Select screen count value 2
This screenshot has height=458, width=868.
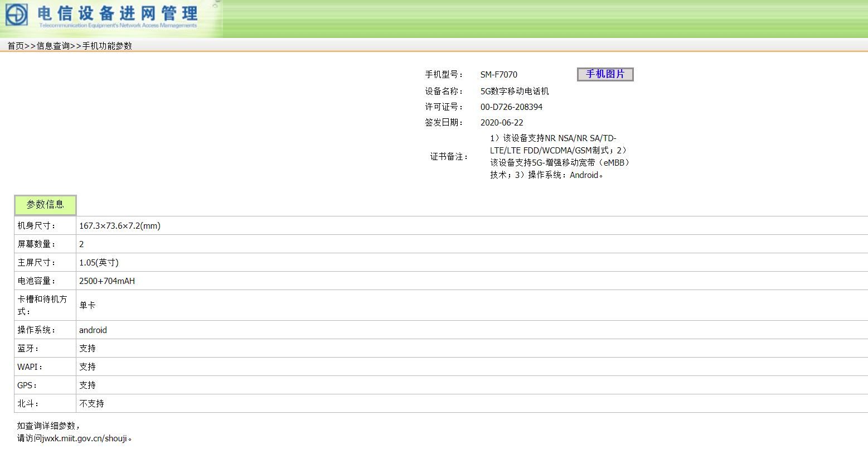81,244
